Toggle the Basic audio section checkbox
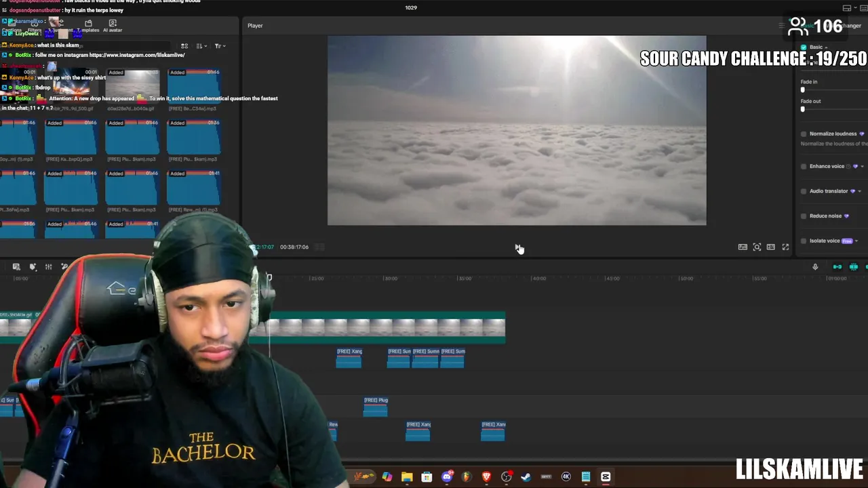The height and width of the screenshot is (488, 868). tap(804, 47)
